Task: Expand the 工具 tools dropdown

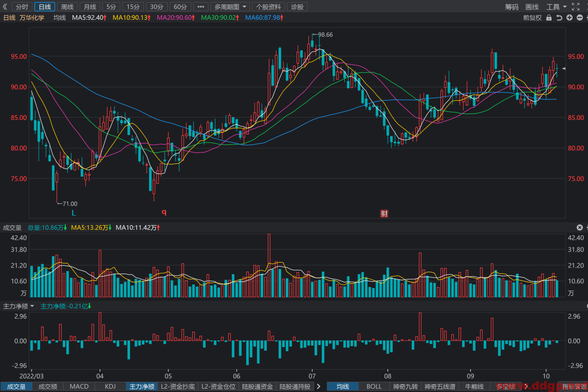Action: [x=556, y=7]
